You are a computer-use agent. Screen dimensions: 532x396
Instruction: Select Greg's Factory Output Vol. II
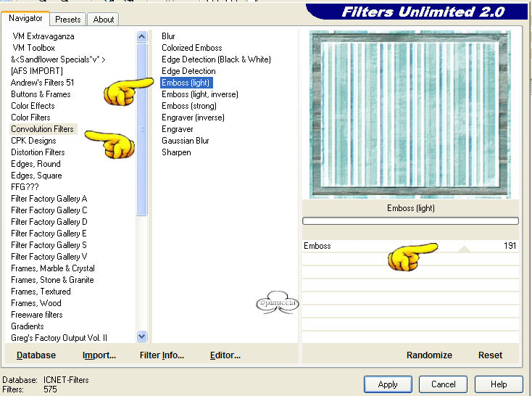pos(59,337)
